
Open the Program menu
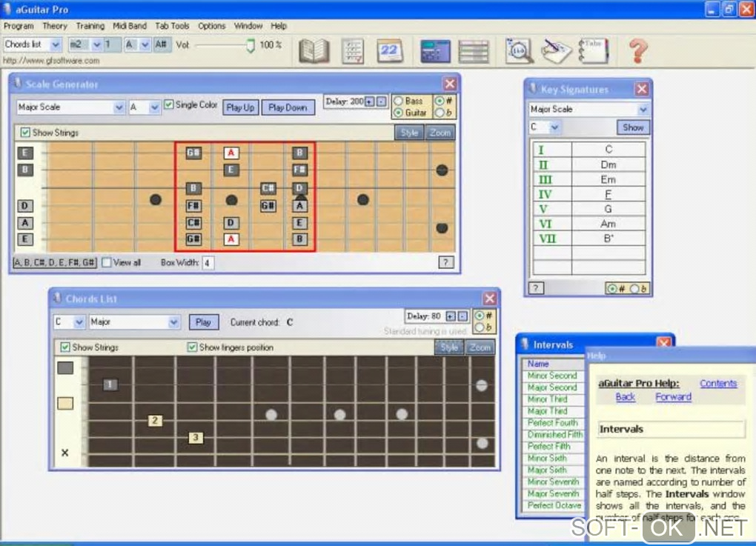pos(19,26)
